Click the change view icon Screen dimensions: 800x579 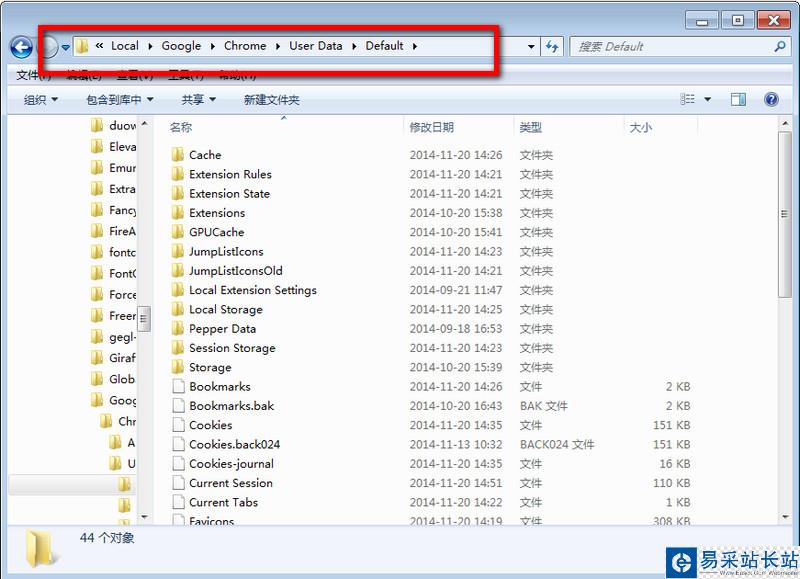point(688,99)
